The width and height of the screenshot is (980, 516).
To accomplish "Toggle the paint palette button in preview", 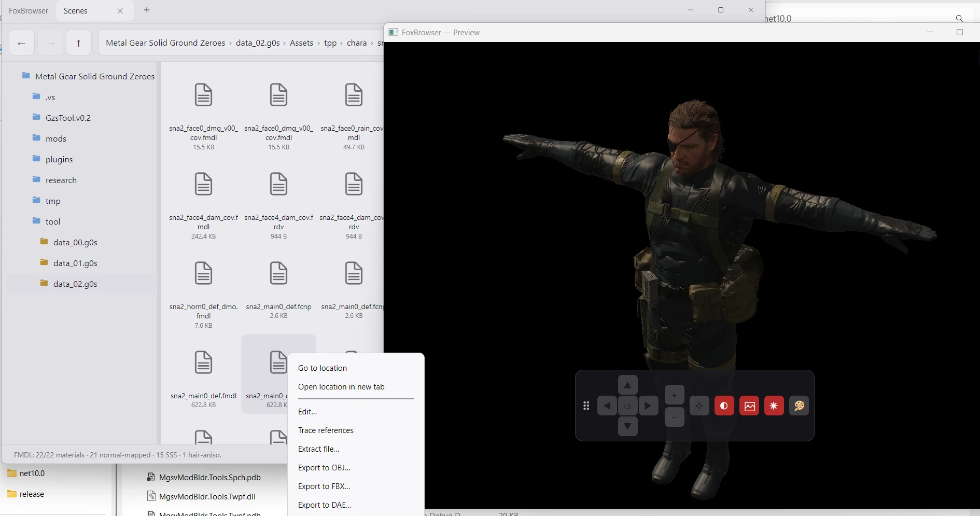I will pyautogui.click(x=799, y=406).
